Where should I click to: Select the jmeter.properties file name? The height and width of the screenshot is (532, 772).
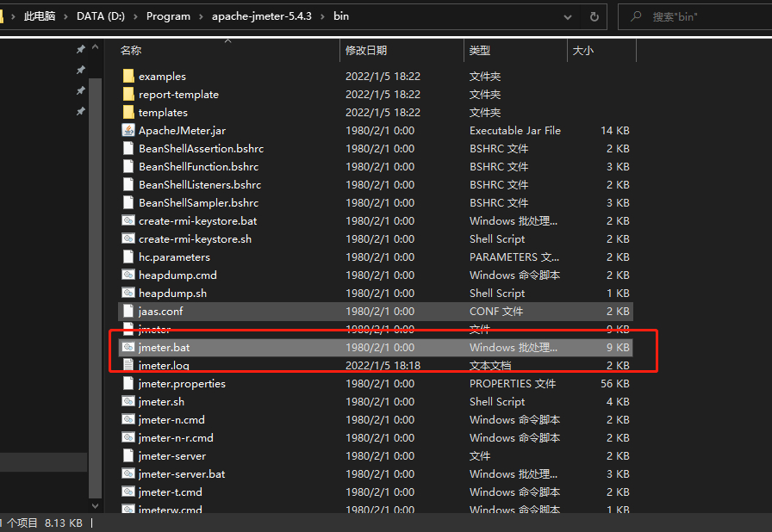click(x=182, y=384)
